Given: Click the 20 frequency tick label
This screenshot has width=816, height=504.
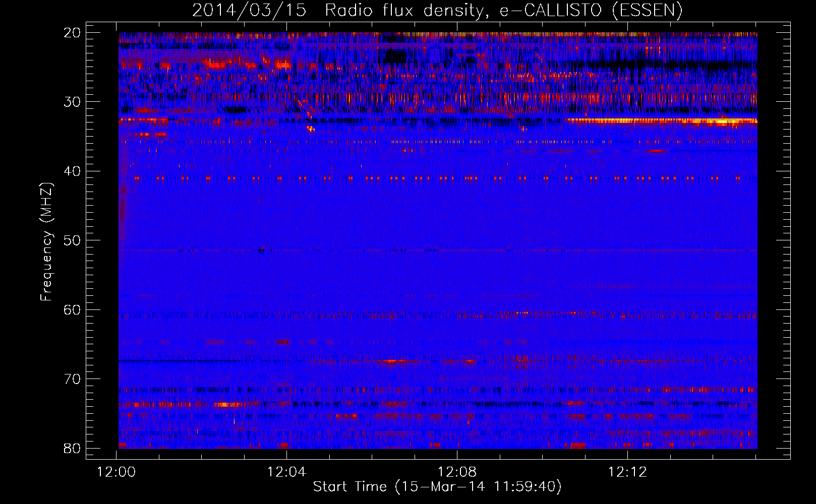Looking at the screenshot, I should [72, 33].
